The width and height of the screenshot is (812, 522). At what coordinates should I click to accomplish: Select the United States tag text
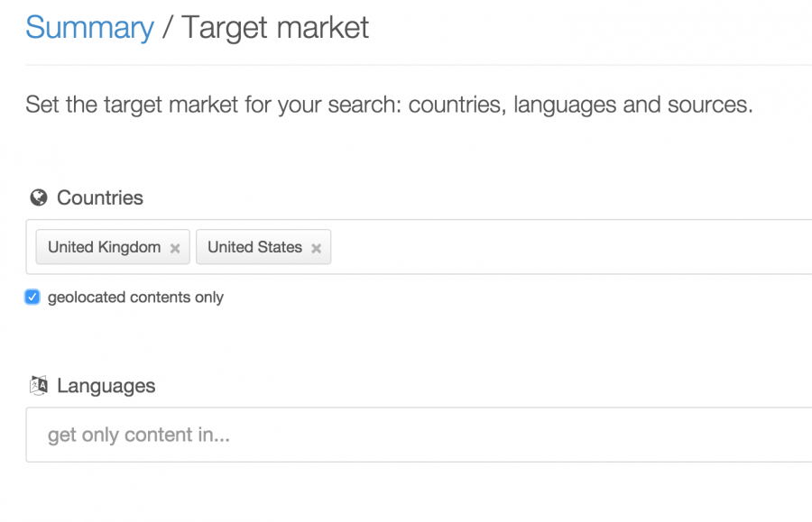254,247
